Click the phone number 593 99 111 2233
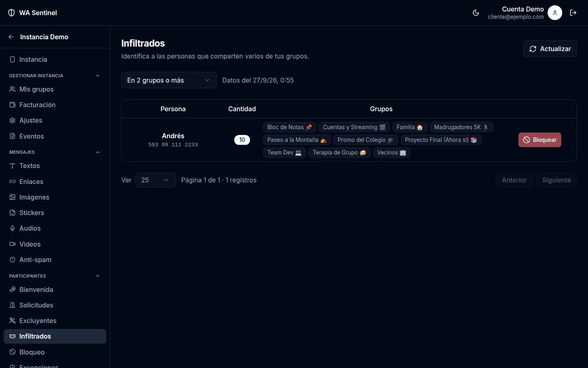This screenshot has height=368, width=588. coord(173,145)
